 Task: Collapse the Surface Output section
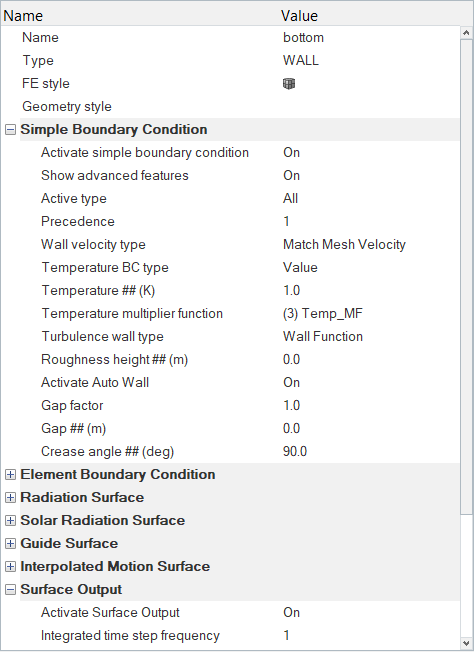(x=10, y=590)
